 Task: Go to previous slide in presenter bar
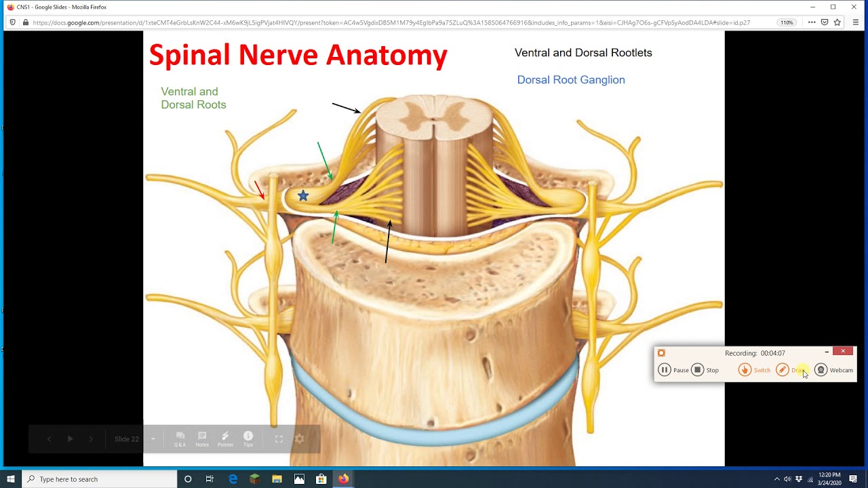(x=49, y=439)
